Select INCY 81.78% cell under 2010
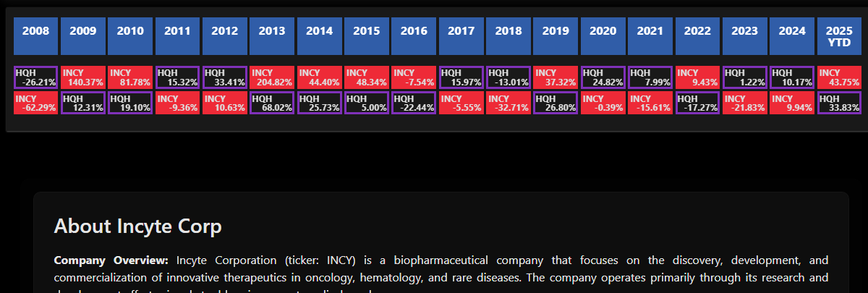The width and height of the screenshot is (868, 293). (x=129, y=77)
